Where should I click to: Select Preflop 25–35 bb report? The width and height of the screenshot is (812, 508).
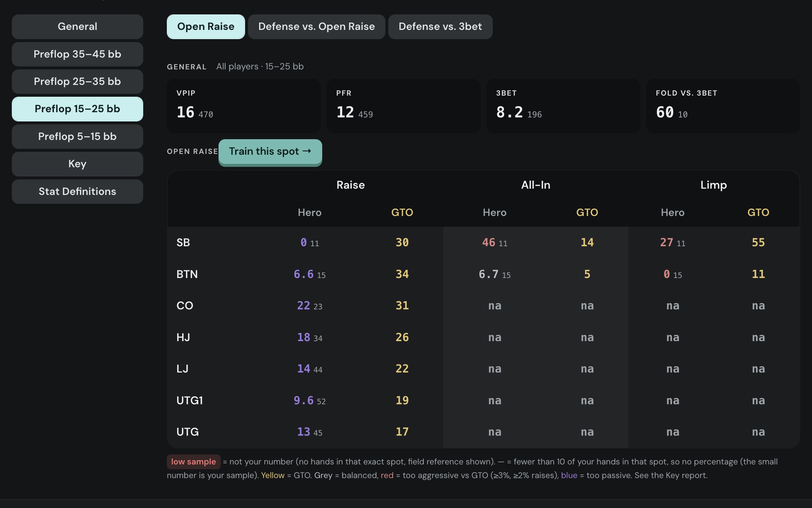coord(77,82)
